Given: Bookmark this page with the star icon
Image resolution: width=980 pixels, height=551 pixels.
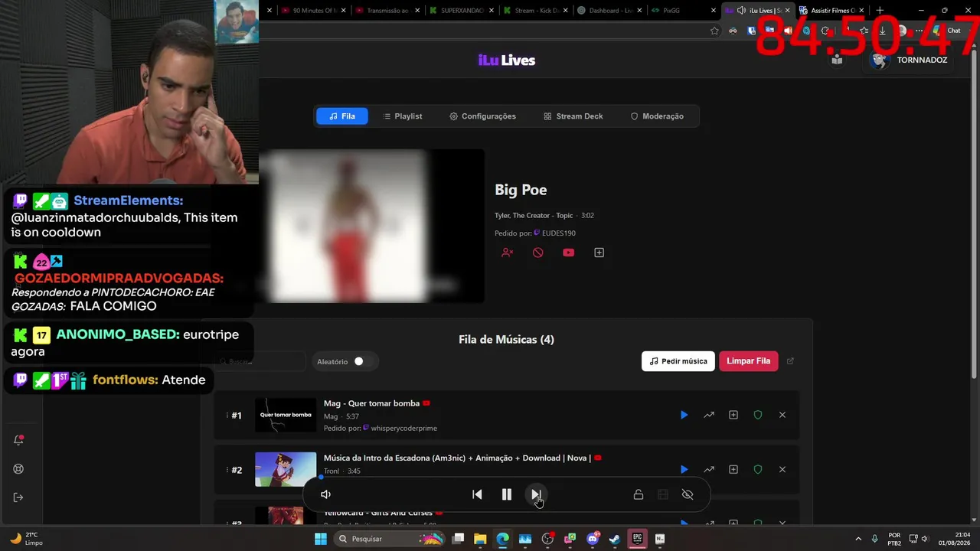Looking at the screenshot, I should pyautogui.click(x=714, y=31).
